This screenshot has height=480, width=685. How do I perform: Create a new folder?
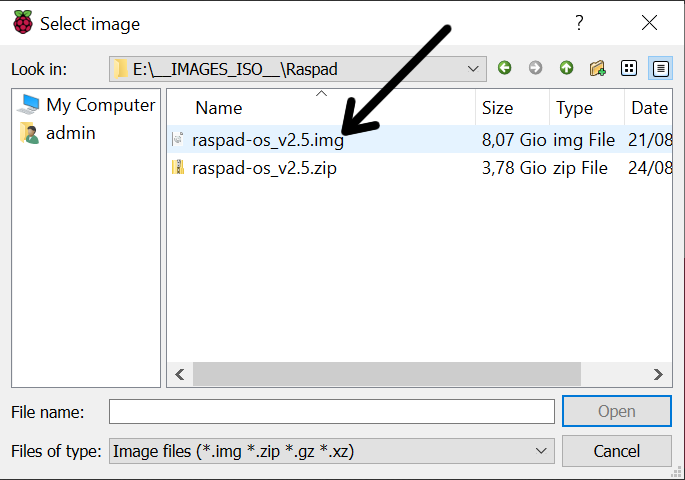[597, 68]
